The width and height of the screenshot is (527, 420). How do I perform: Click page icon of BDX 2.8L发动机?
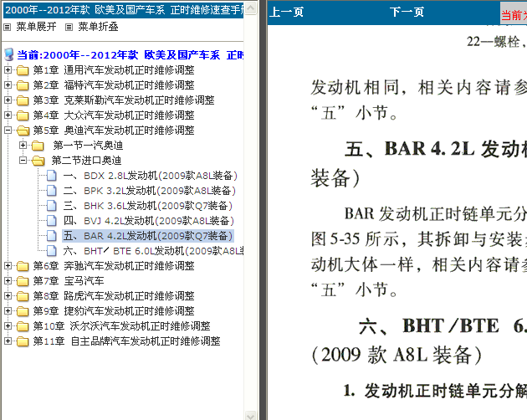coord(51,176)
